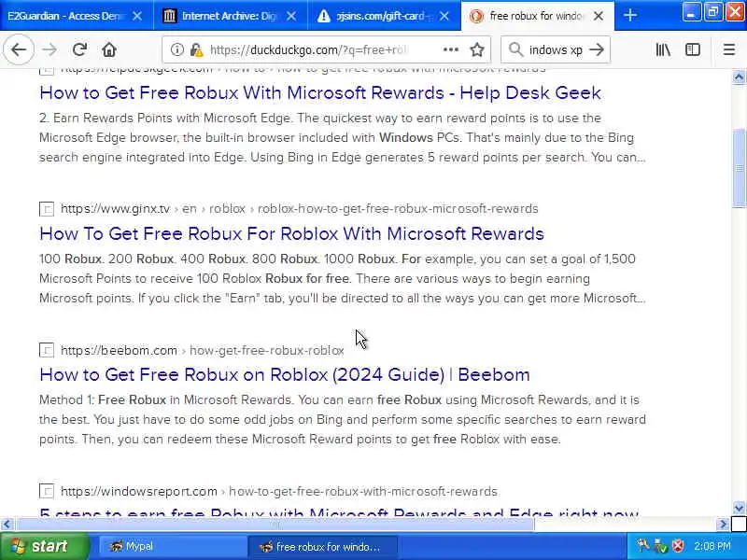Open the Library bookshelf icon
This screenshot has height=560, width=747.
tap(663, 49)
